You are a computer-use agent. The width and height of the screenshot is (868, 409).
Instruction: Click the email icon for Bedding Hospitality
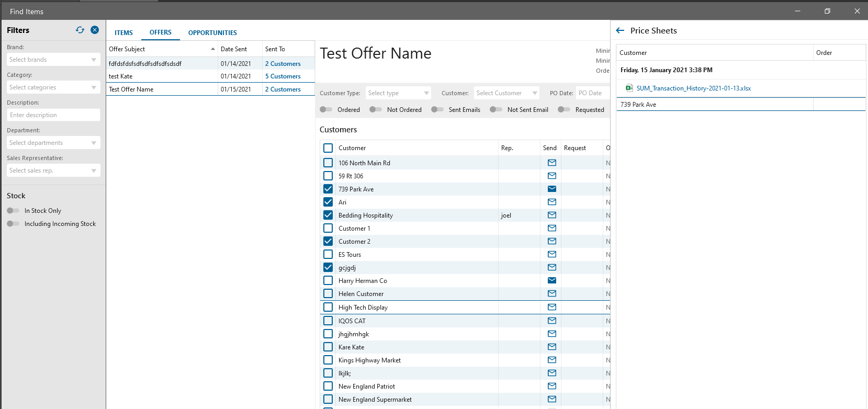coord(551,215)
